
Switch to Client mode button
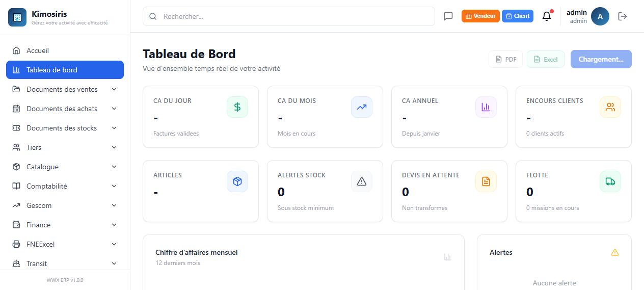click(518, 16)
